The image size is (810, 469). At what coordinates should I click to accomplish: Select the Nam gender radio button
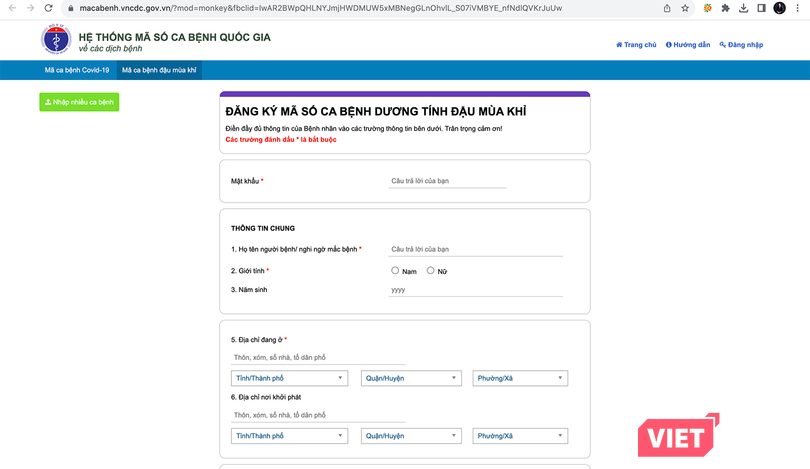(x=395, y=271)
